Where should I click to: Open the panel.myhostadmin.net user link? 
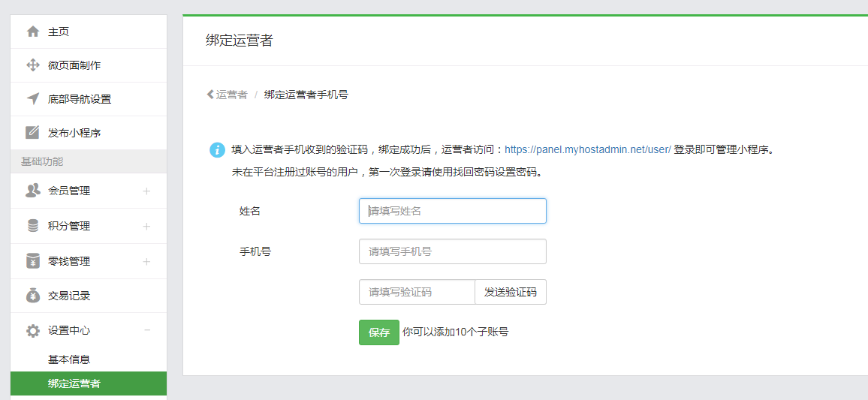(587, 149)
